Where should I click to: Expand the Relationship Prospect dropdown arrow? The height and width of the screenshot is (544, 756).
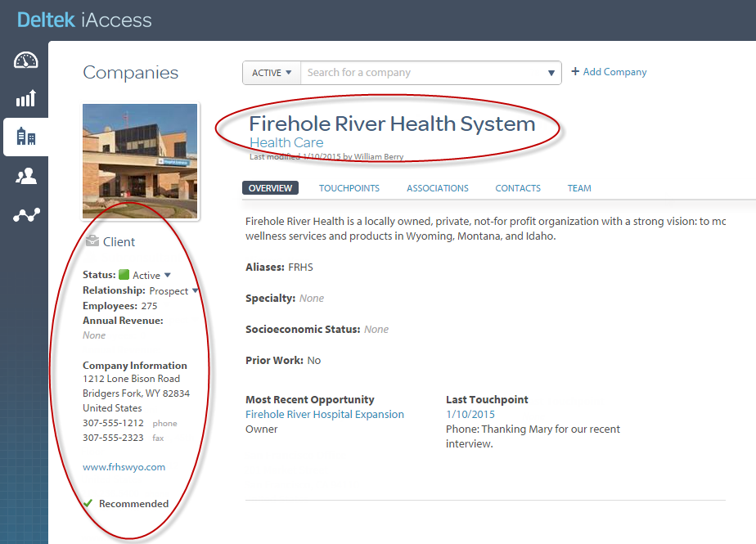pos(195,291)
